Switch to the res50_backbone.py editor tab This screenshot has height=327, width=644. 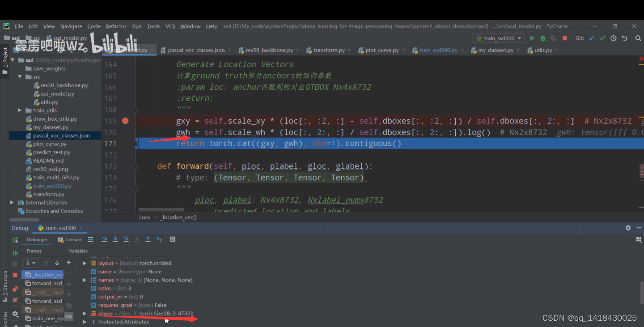tap(269, 50)
